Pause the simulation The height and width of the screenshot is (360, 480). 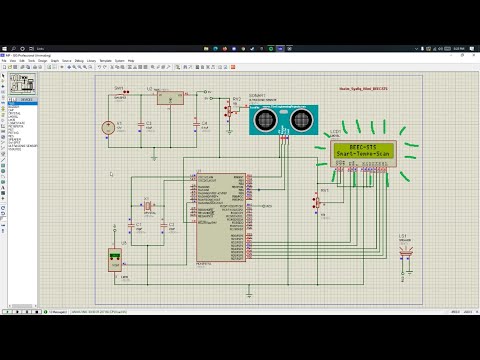[x=27, y=312]
